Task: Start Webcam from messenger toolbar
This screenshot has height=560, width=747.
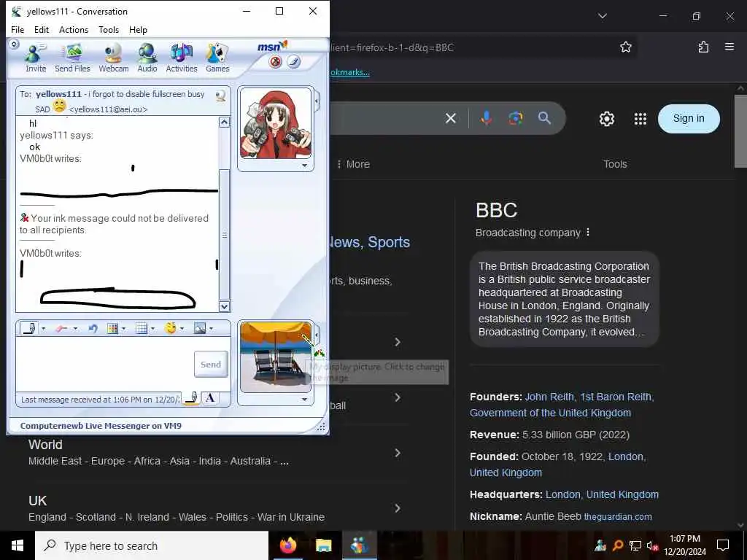Action: pos(113,58)
